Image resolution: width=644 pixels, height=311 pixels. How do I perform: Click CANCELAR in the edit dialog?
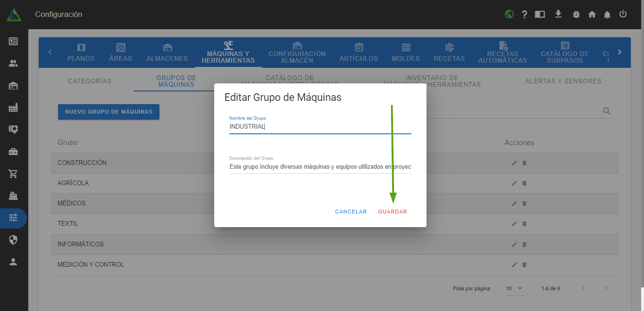point(351,212)
